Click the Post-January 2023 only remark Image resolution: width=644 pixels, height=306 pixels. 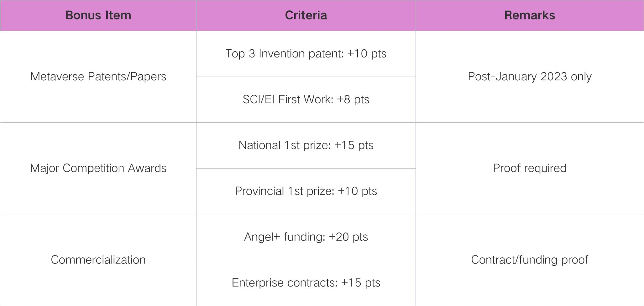pyautogui.click(x=530, y=77)
